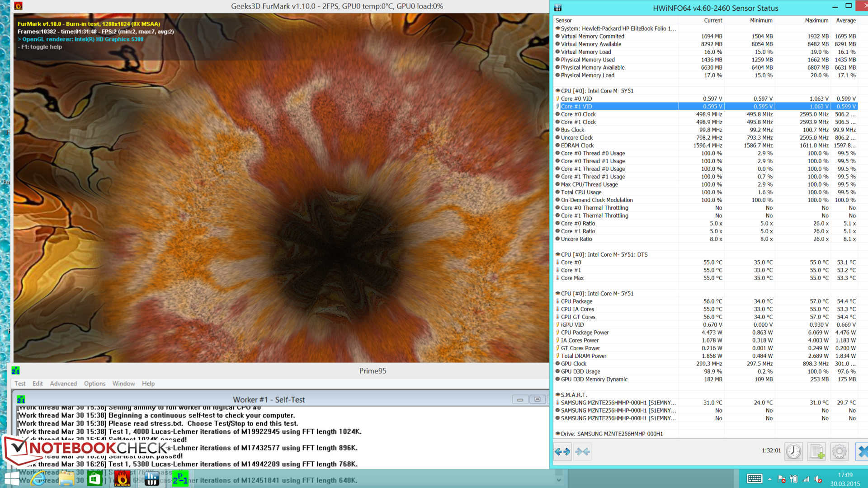
Task: Click HWiNFO collapse columns arrows button
Action: tap(583, 451)
